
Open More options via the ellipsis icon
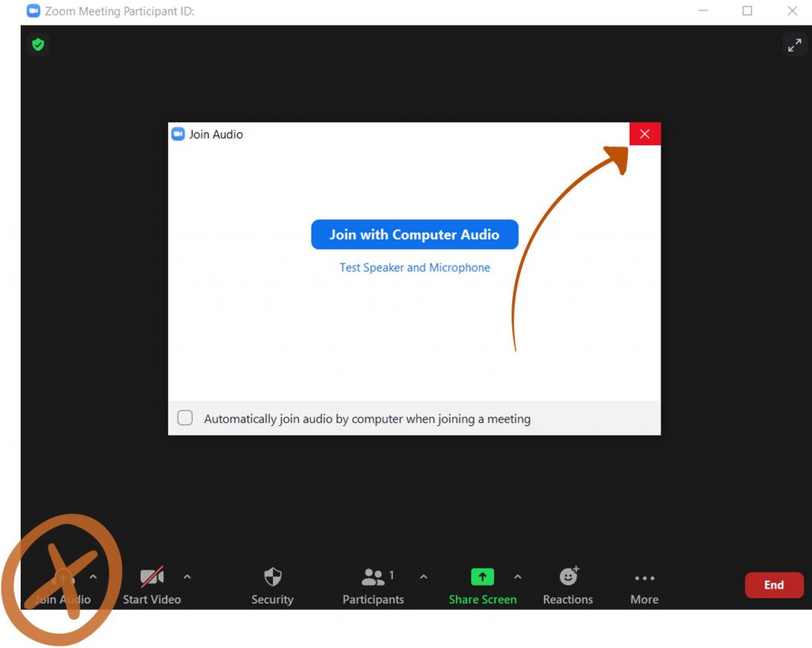pos(643,577)
